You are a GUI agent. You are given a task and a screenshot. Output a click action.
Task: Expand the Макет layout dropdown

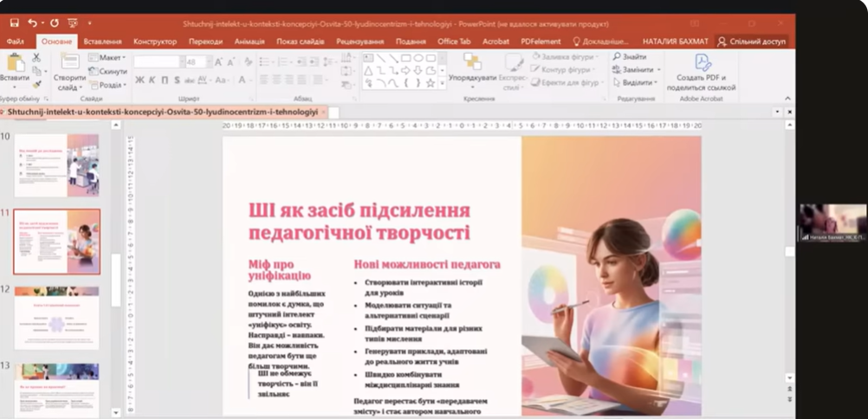click(111, 57)
